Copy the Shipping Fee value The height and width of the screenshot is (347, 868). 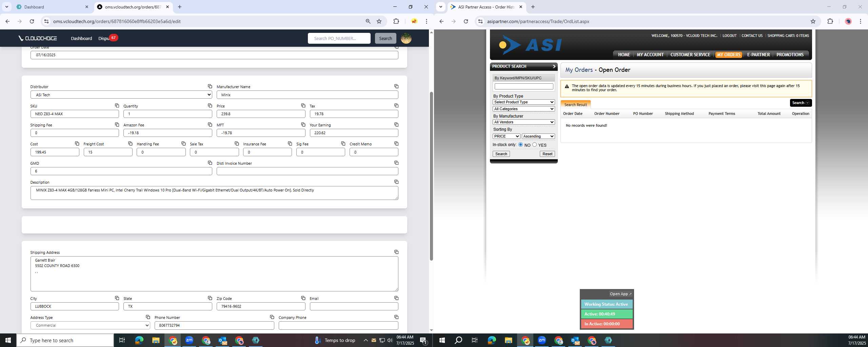tap(117, 124)
